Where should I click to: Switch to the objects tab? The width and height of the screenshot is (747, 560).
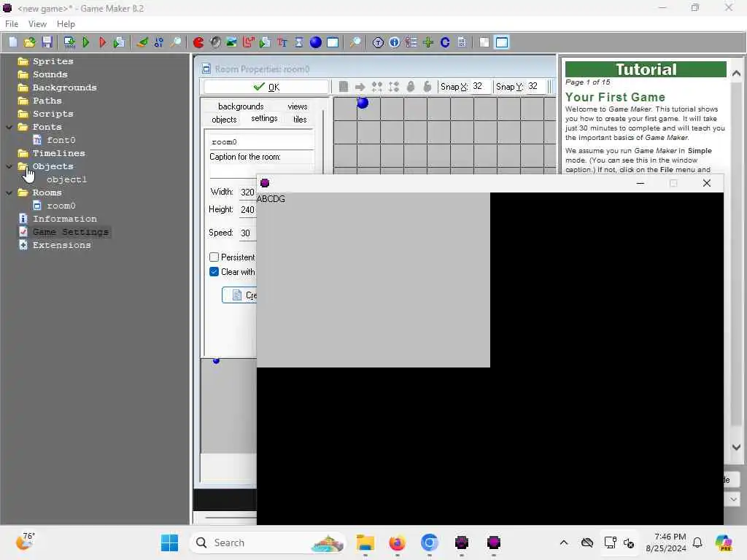pyautogui.click(x=224, y=119)
